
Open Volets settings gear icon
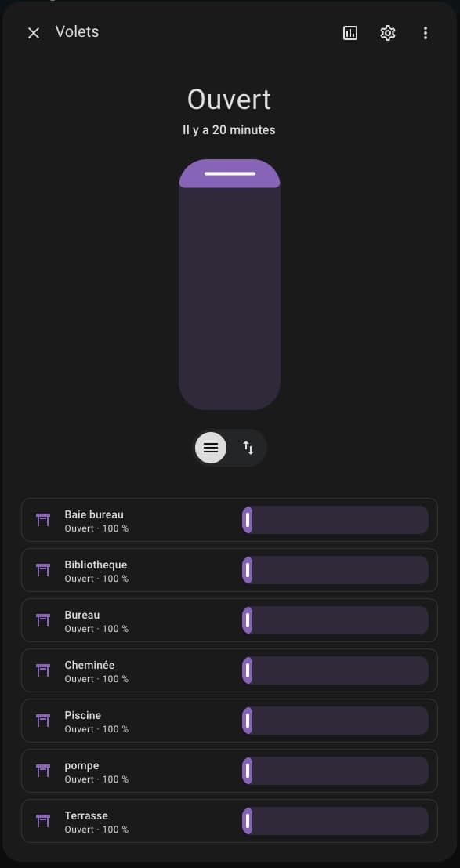tap(387, 33)
